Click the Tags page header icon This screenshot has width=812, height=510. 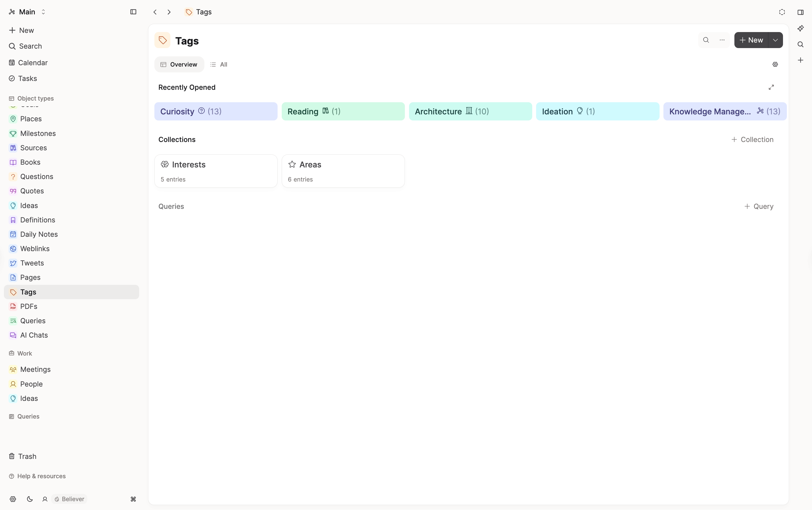point(162,40)
